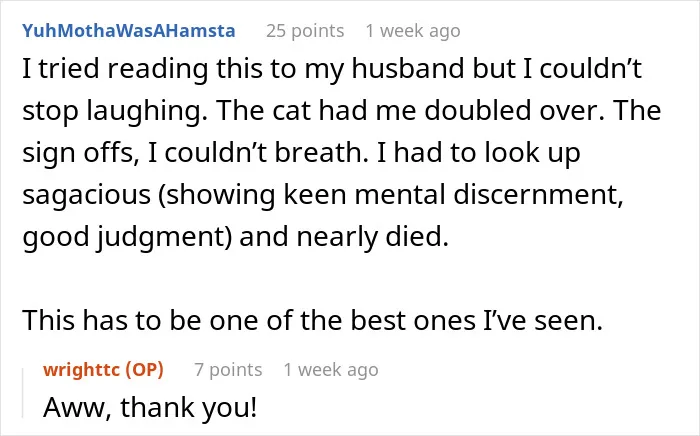This screenshot has width=700, height=436.
Task: Click the word 'sagacious' in the comment
Action: tap(87, 195)
